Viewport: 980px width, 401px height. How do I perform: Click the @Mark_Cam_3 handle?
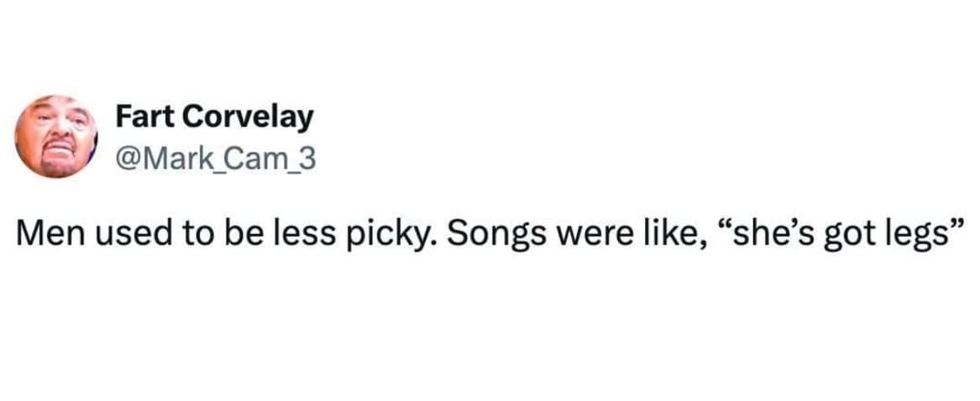click(x=214, y=158)
